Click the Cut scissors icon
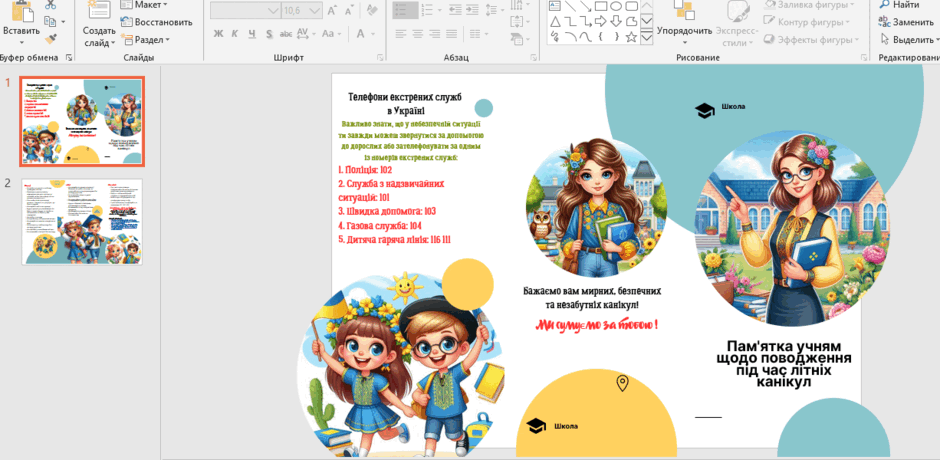 (50, 5)
